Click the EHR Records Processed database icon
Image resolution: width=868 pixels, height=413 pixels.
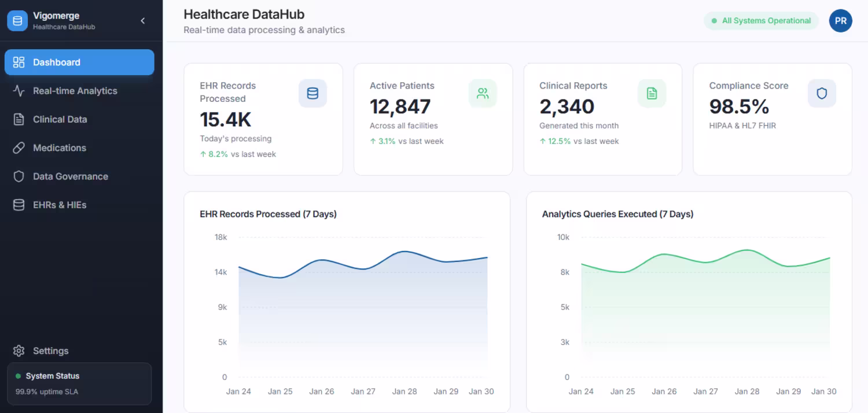coord(312,93)
